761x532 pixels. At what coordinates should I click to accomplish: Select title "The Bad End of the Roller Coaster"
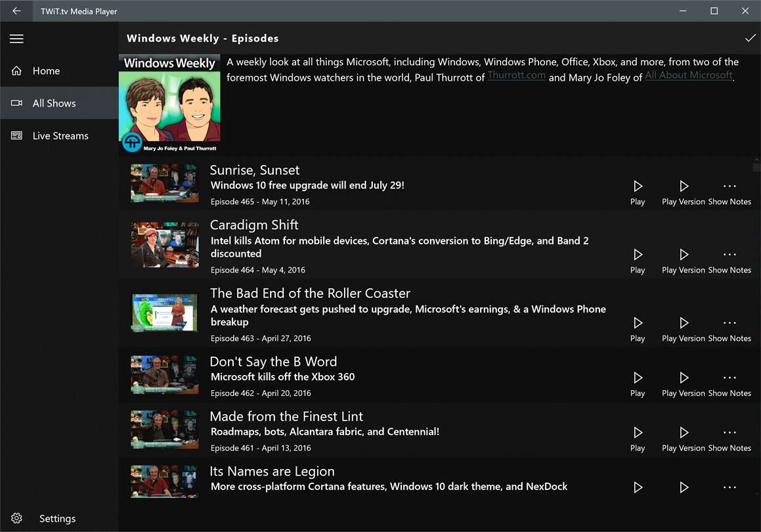310,293
